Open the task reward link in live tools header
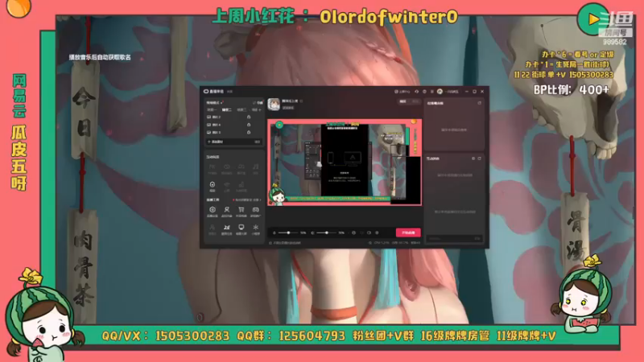Screen dimensions: 644x362 click(247, 200)
